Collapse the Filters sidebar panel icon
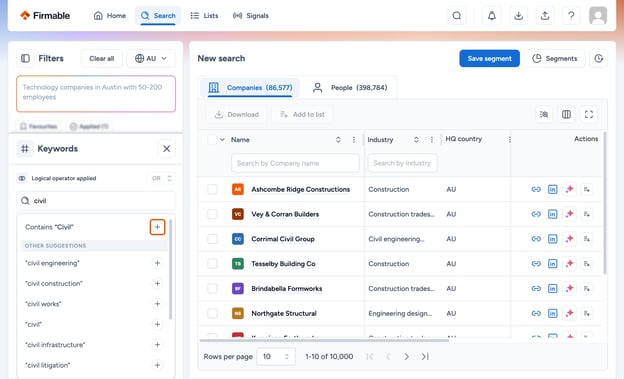The height and width of the screenshot is (379, 624). tap(25, 59)
